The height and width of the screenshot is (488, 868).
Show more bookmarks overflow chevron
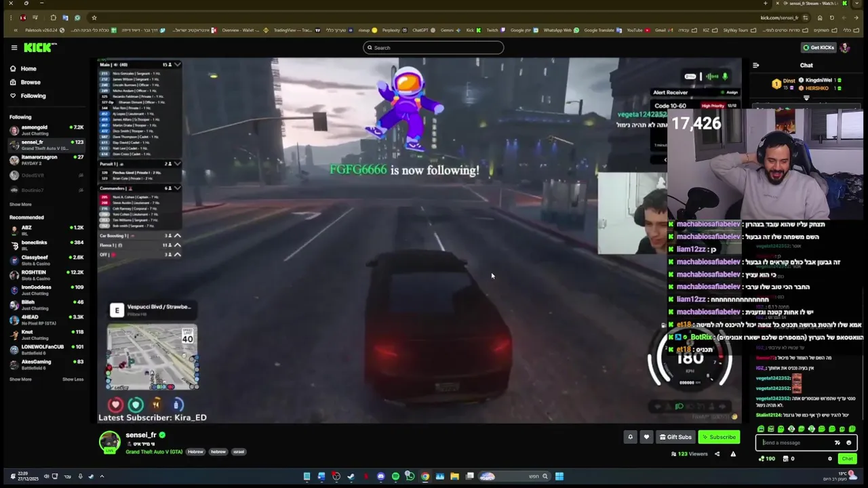click(x=17, y=30)
